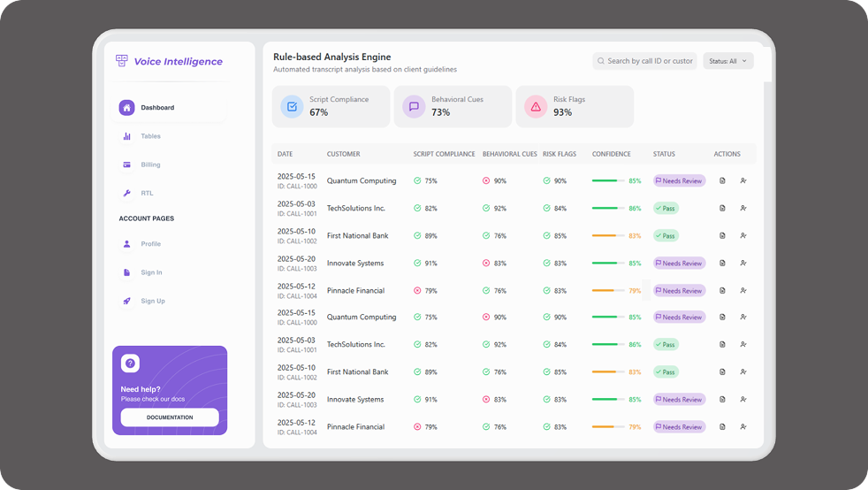Open transcript document icon in topmost table row

722,180
